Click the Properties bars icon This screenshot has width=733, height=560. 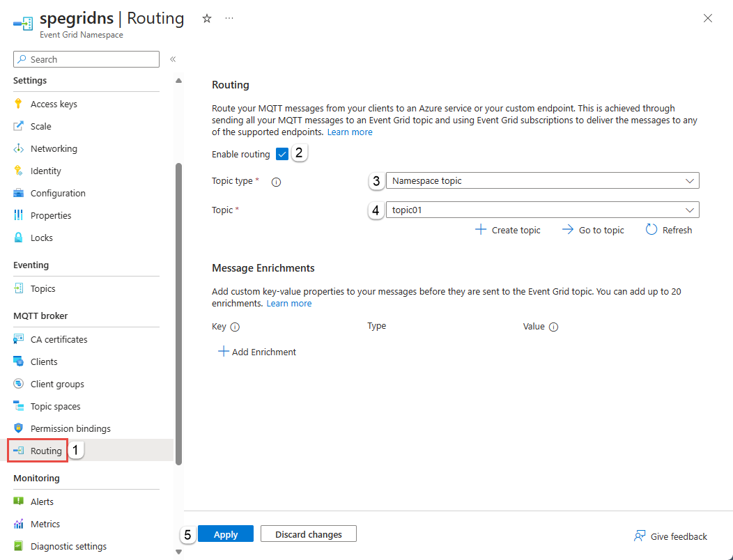18,215
